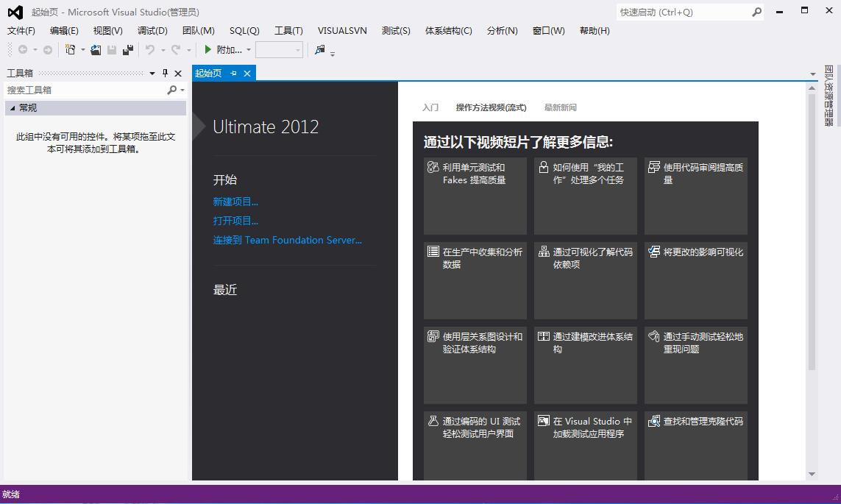Open the 分析(N) menu
The image size is (841, 504).
click(502, 31)
